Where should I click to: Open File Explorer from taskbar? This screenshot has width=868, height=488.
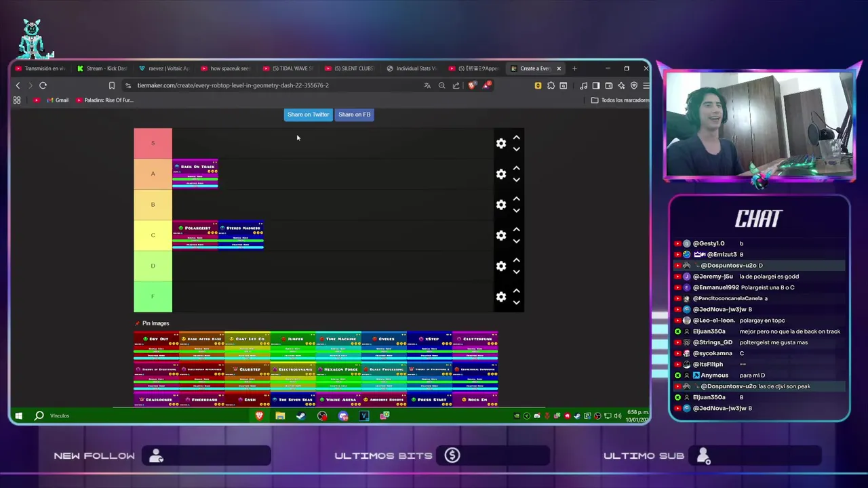coord(280,415)
